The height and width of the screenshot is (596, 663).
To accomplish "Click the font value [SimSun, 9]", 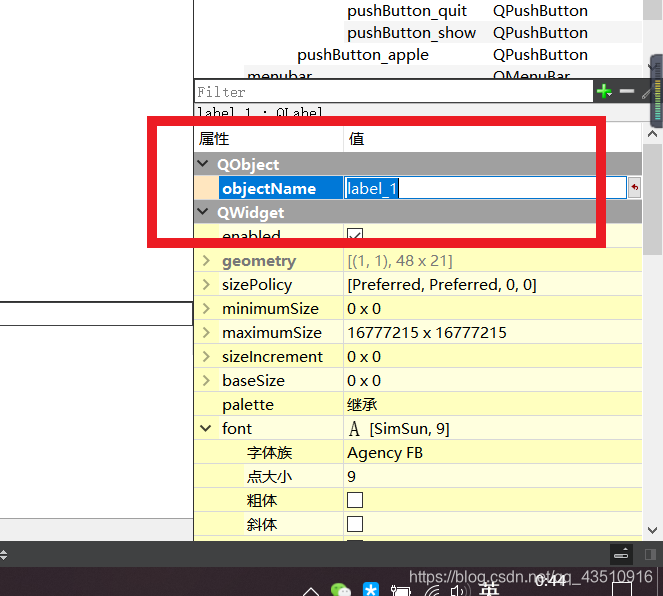I will (x=409, y=429).
